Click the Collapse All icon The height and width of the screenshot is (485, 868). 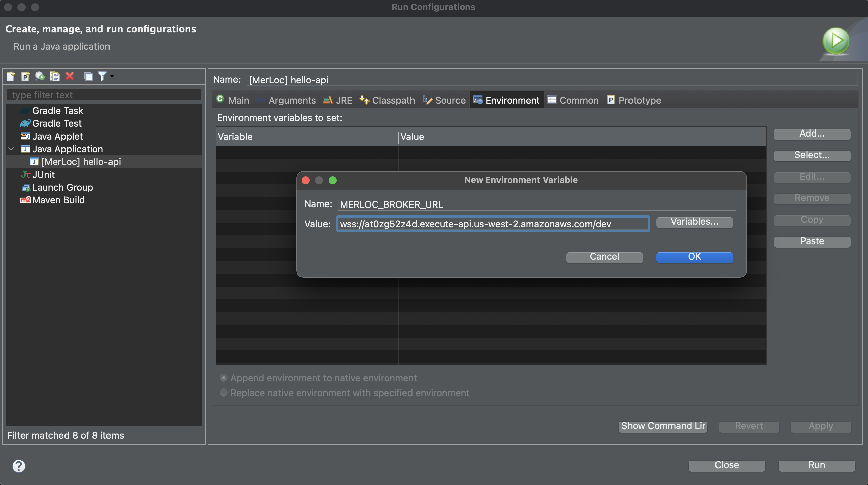click(x=88, y=76)
